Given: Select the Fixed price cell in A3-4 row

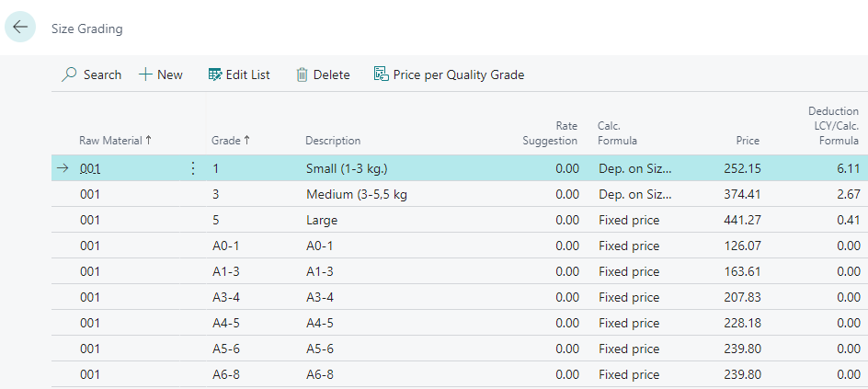Looking at the screenshot, I should pos(629,297).
